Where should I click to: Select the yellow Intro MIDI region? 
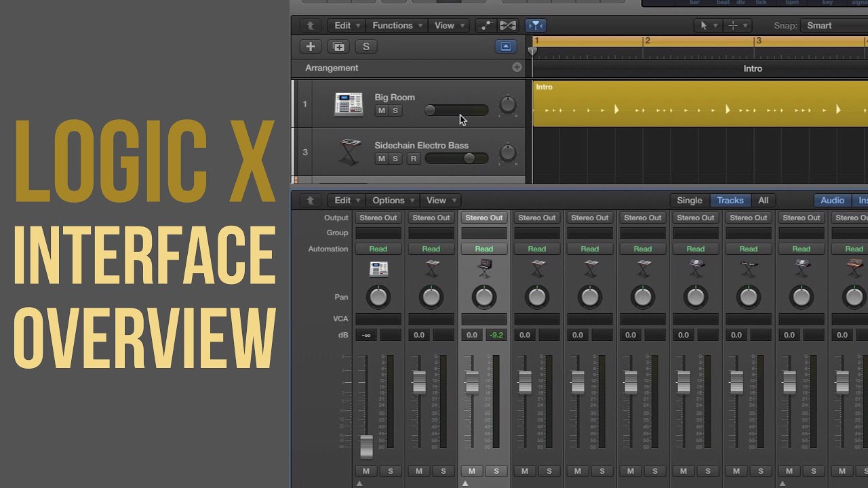[x=701, y=104]
